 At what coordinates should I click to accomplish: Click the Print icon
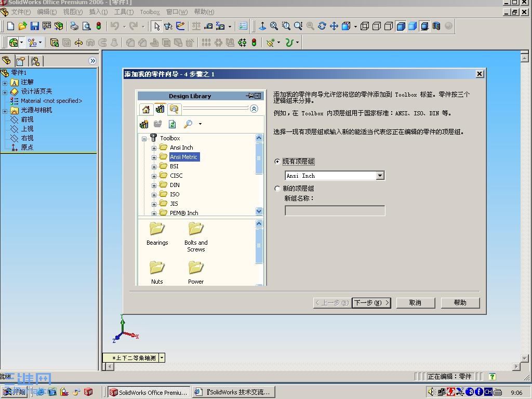[x=74, y=26]
